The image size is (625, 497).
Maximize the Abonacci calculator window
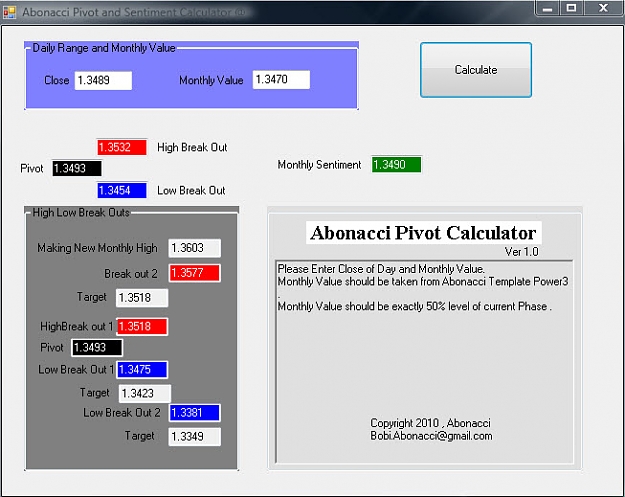pos(571,8)
